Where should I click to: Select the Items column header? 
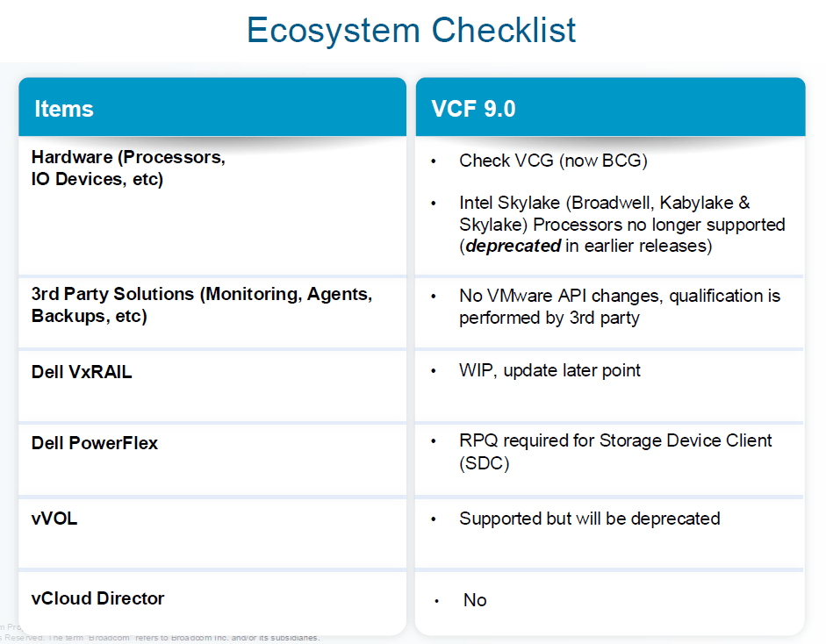pos(64,109)
